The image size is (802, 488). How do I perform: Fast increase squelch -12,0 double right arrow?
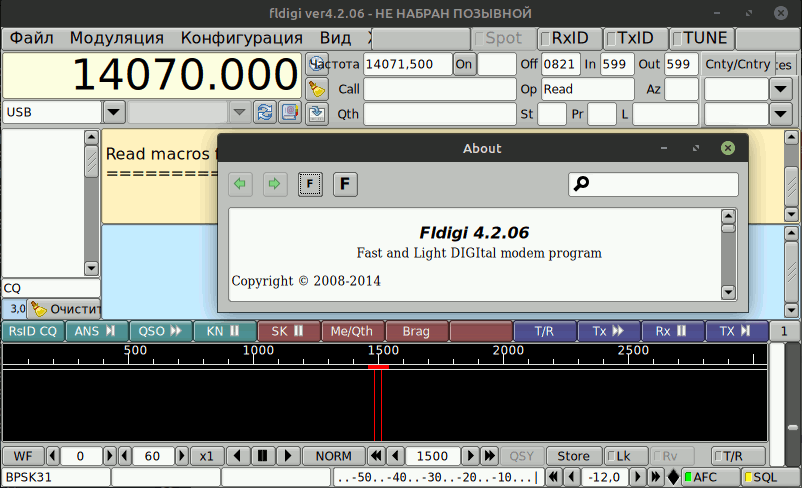[655, 477]
